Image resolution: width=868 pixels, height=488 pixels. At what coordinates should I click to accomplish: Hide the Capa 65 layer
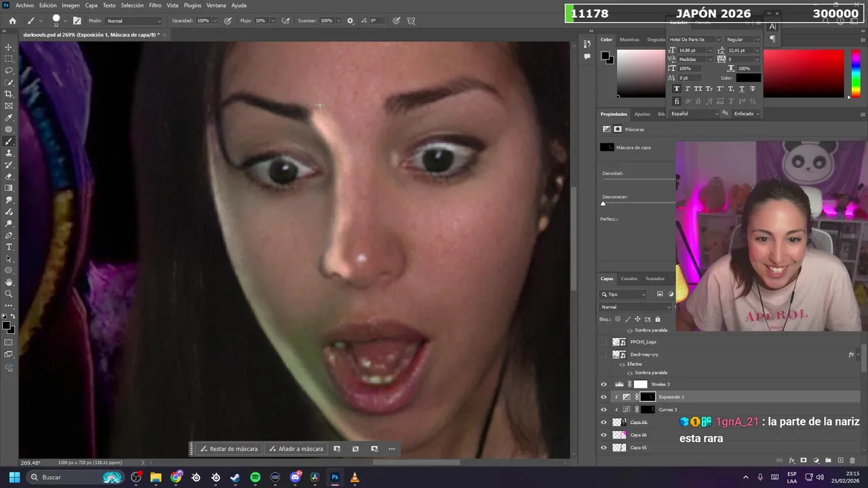pyautogui.click(x=604, y=447)
